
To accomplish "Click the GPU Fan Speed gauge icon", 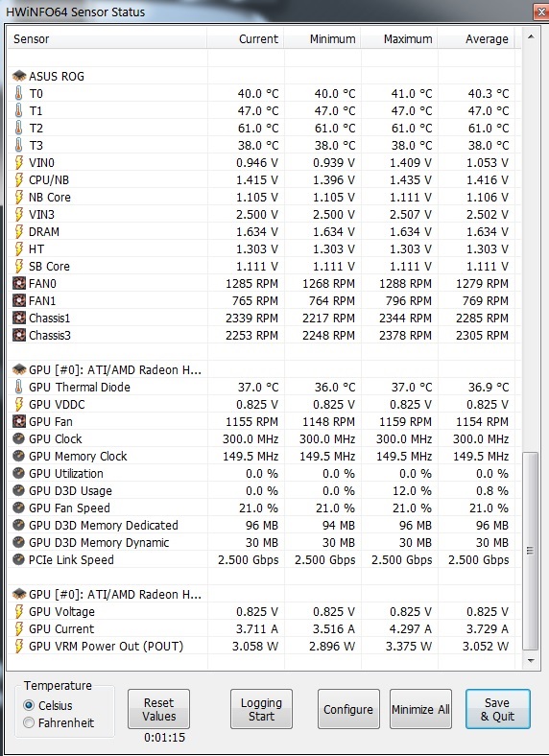I will click(x=19, y=508).
